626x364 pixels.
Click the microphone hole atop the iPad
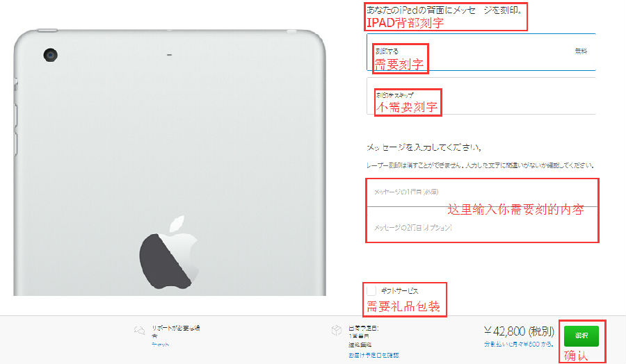[169, 55]
